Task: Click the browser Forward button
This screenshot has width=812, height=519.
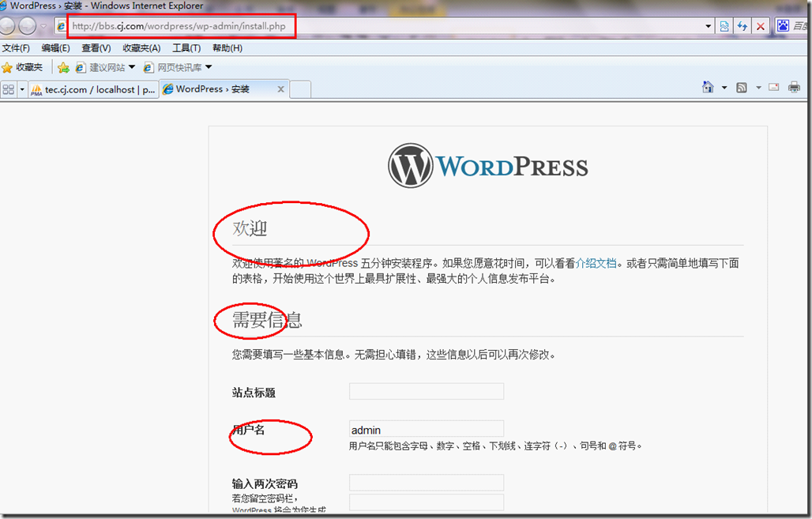Action: coord(28,25)
